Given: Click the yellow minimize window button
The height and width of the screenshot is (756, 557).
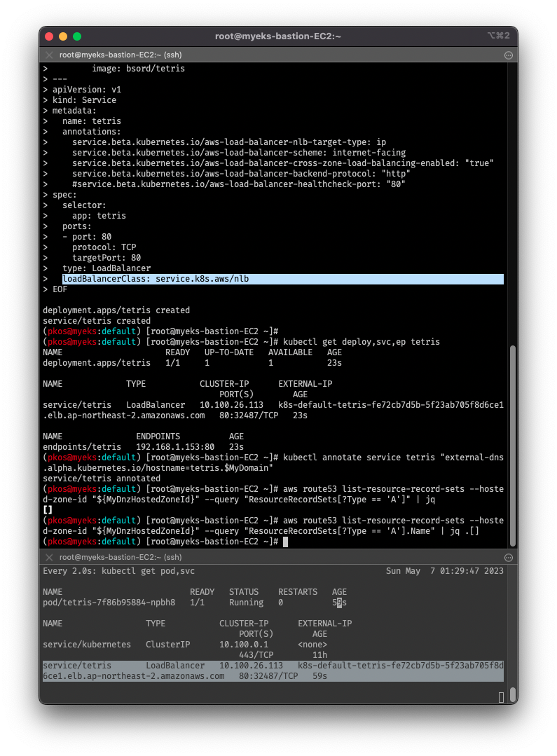Looking at the screenshot, I should (x=62, y=36).
